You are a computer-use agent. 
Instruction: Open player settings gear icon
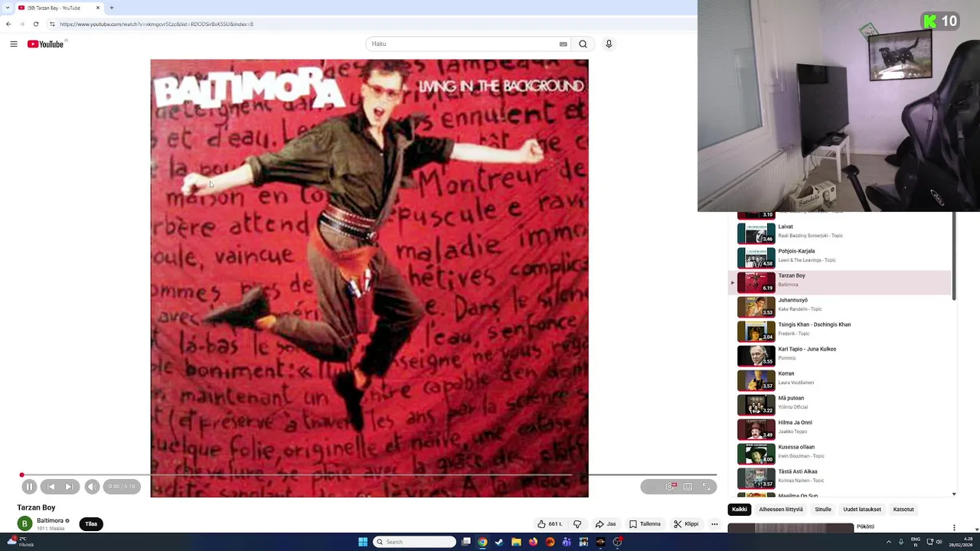click(x=669, y=487)
